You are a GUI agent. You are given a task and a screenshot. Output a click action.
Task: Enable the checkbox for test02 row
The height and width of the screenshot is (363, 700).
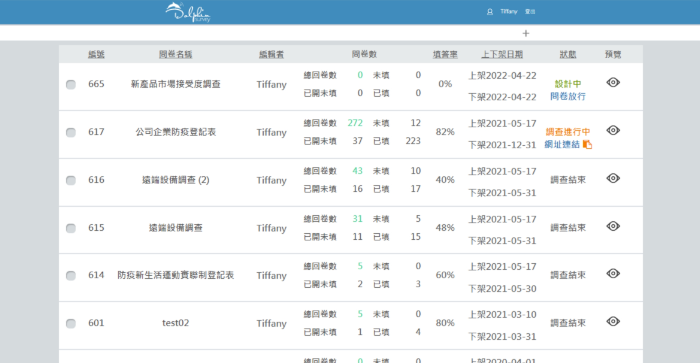pos(71,323)
